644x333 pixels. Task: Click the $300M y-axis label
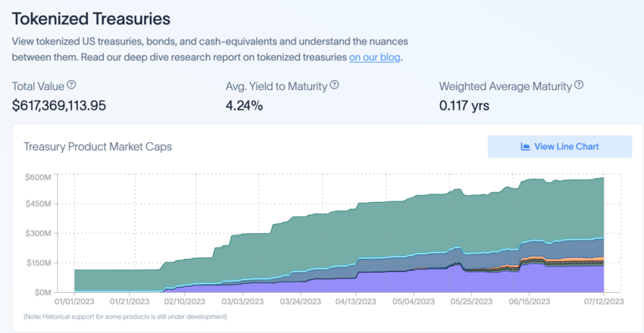pos(37,233)
